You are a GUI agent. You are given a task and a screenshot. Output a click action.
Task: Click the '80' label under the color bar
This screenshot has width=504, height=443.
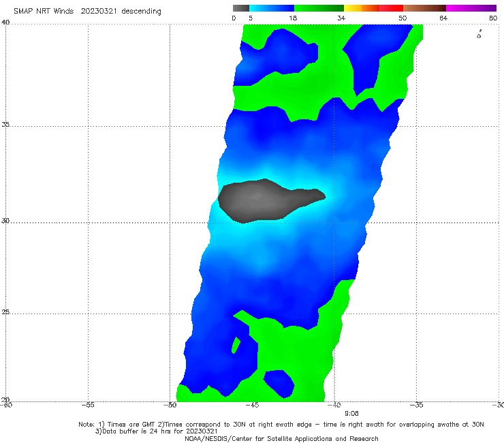pos(493,18)
